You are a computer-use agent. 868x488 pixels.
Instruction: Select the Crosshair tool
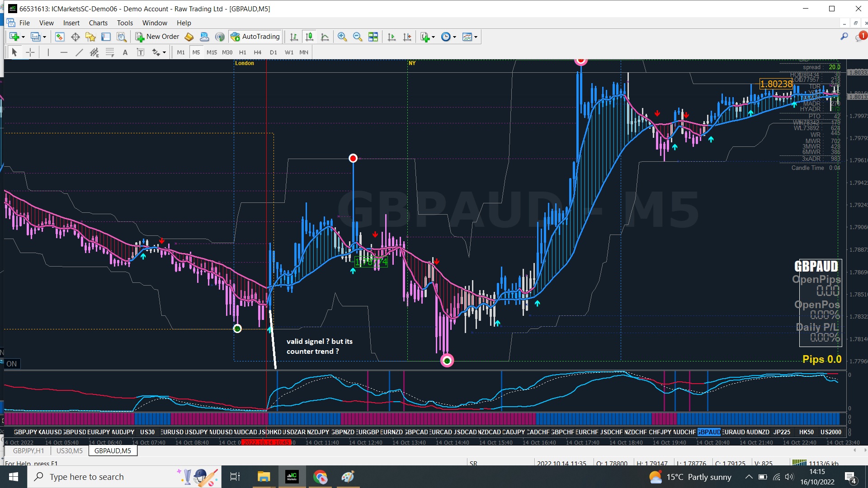click(x=30, y=52)
